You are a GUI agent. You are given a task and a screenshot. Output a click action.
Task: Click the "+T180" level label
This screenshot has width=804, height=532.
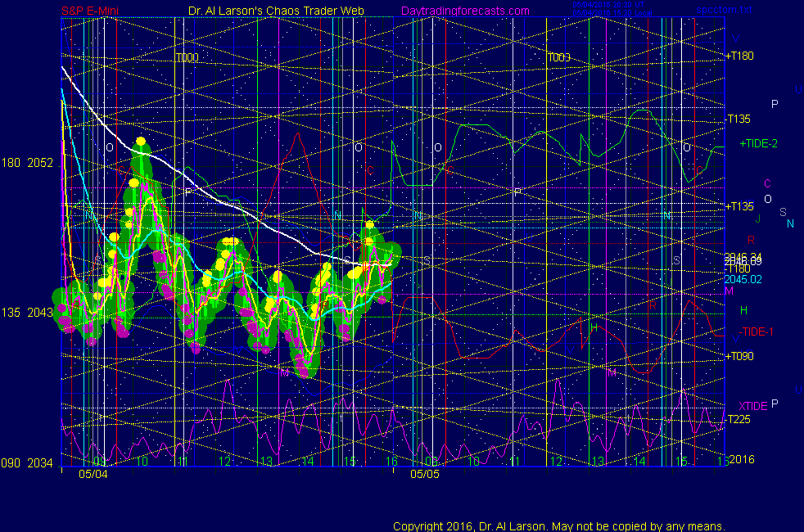(x=739, y=56)
